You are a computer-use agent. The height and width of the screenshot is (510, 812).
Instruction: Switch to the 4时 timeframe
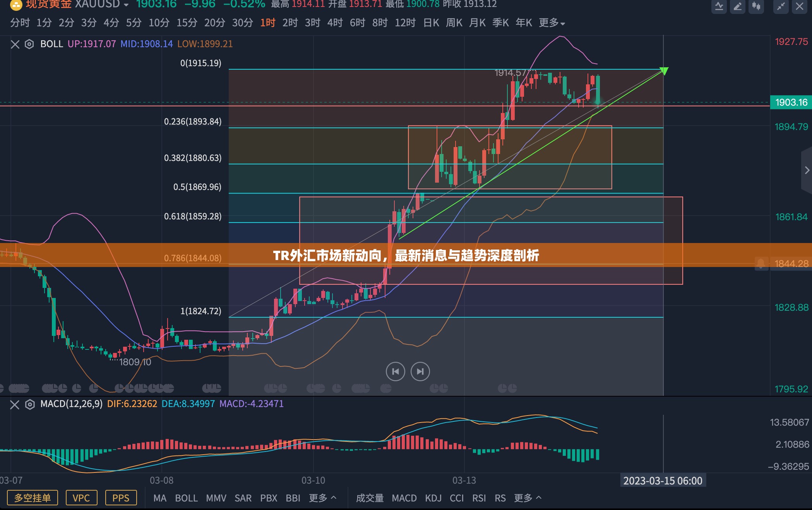[335, 23]
